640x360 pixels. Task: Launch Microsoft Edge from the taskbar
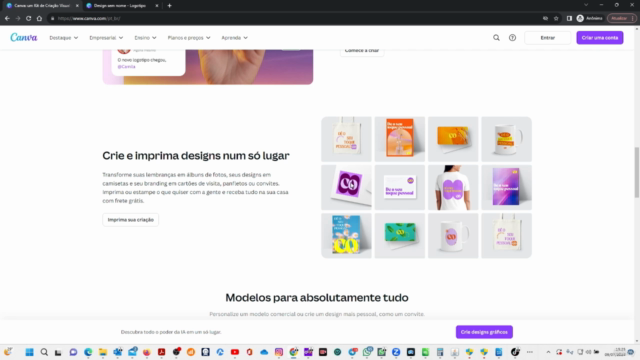pyautogui.click(x=88, y=352)
